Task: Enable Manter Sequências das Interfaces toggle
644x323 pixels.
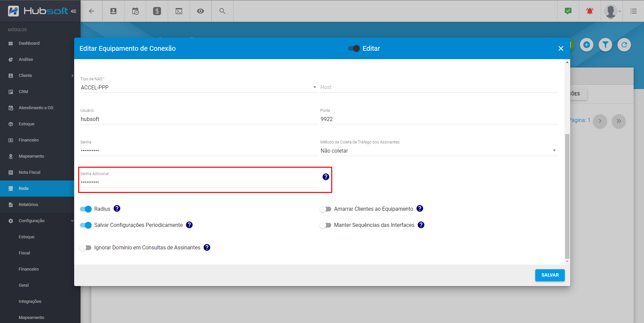Action: 326,225
